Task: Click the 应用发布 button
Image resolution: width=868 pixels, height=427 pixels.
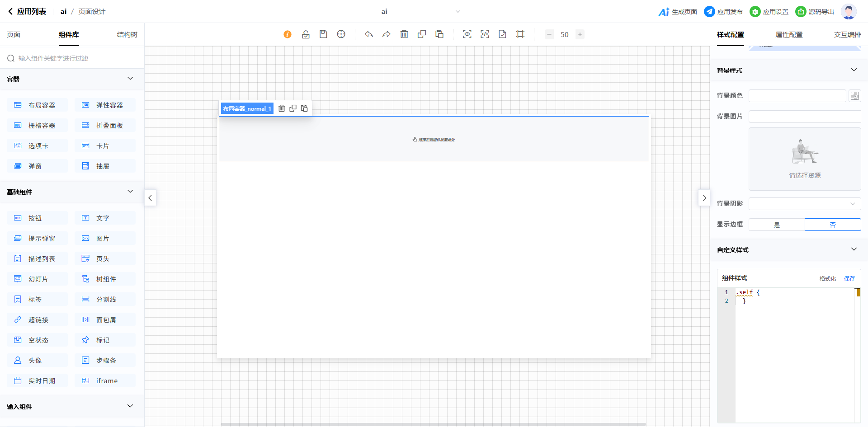Action: point(723,12)
